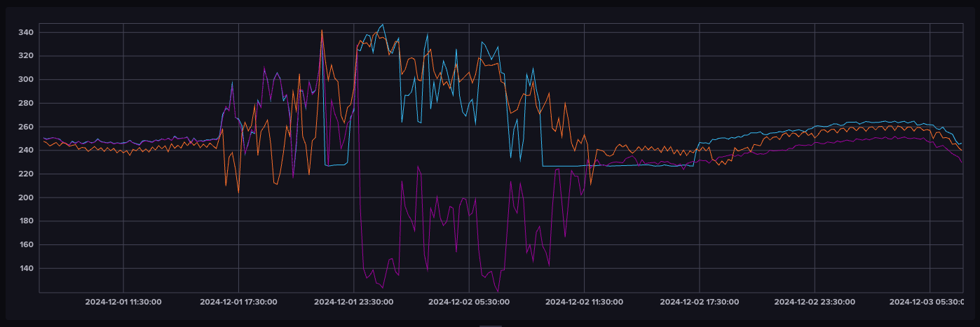Screen dimensions: 980x327
Task: Click the 260 y-axis value label
Action: pyautogui.click(x=27, y=127)
